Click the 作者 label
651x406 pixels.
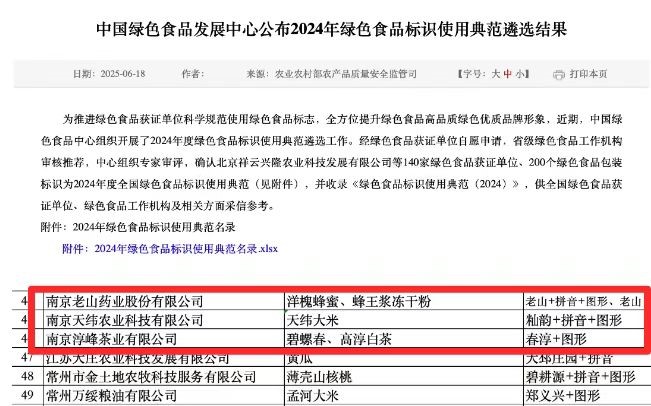(x=193, y=74)
